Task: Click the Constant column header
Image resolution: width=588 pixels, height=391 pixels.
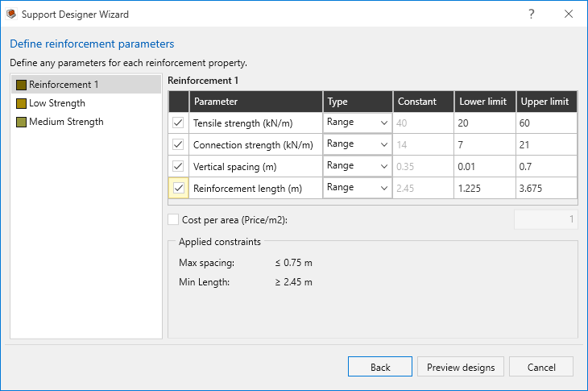Action: point(424,102)
